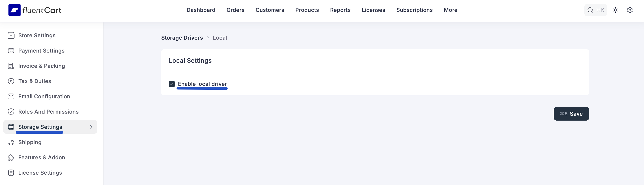The height and width of the screenshot is (185, 644).
Task: Navigate to Storage Drivers breadcrumb link
Action: point(182,38)
